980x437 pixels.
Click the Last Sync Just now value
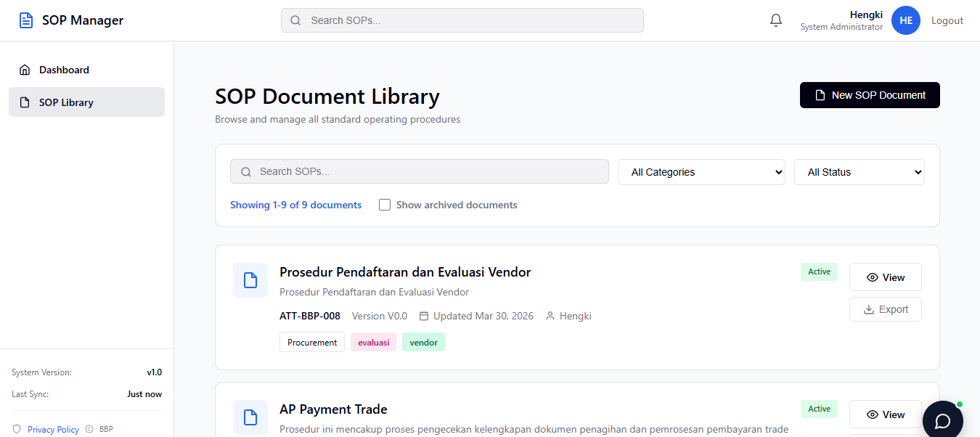[144, 394]
